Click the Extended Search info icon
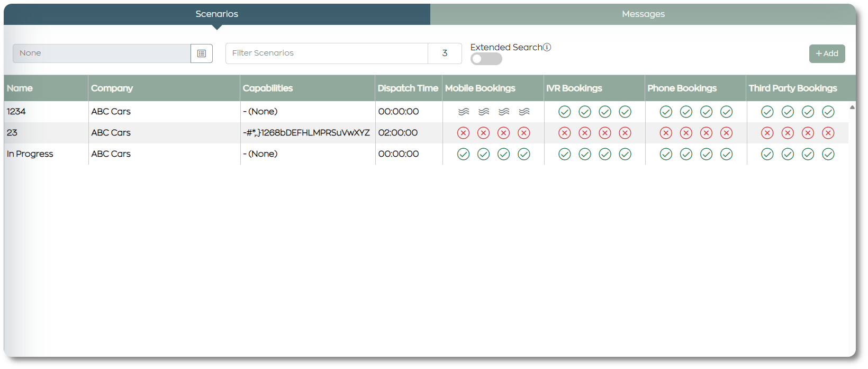868x369 pixels. (547, 47)
